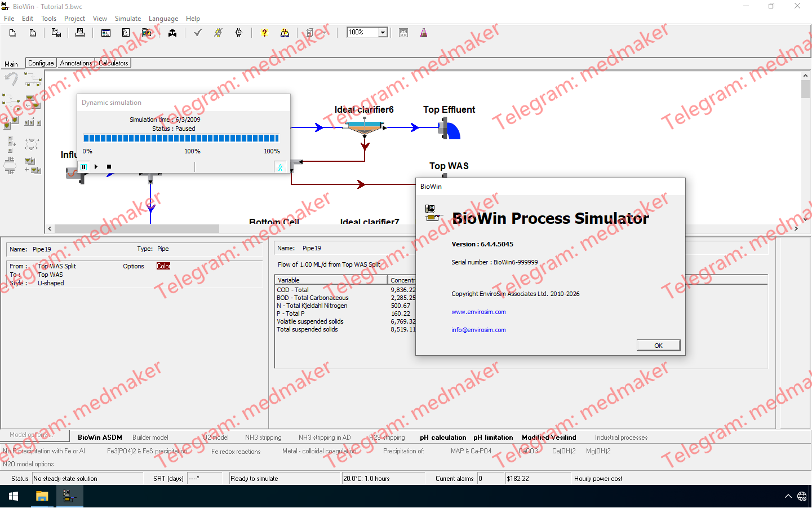Click the help book with question icon
Viewport: 812px width, 508px height.
[285, 33]
